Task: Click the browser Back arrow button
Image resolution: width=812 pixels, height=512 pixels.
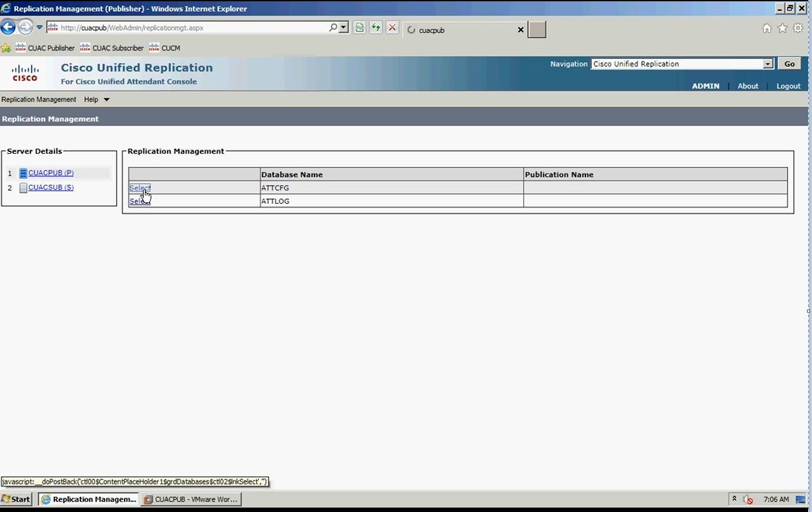Action: (x=8, y=27)
